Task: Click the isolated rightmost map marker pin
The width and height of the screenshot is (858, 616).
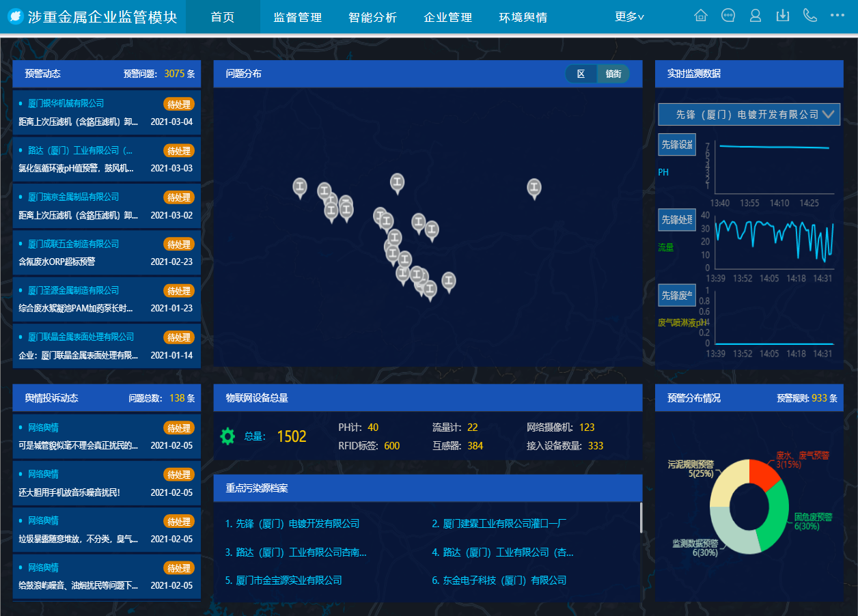Action: tap(534, 187)
